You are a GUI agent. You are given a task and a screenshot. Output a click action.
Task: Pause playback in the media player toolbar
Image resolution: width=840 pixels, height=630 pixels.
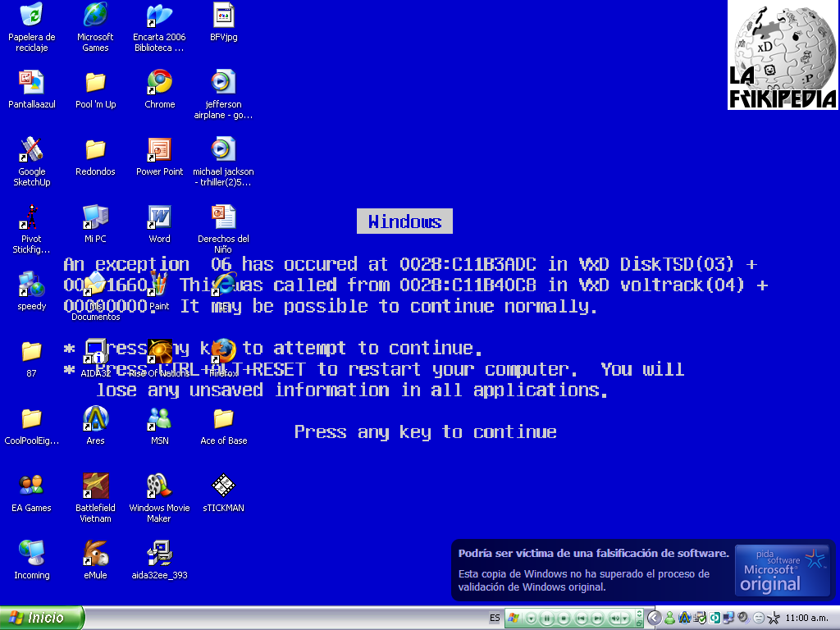547,618
